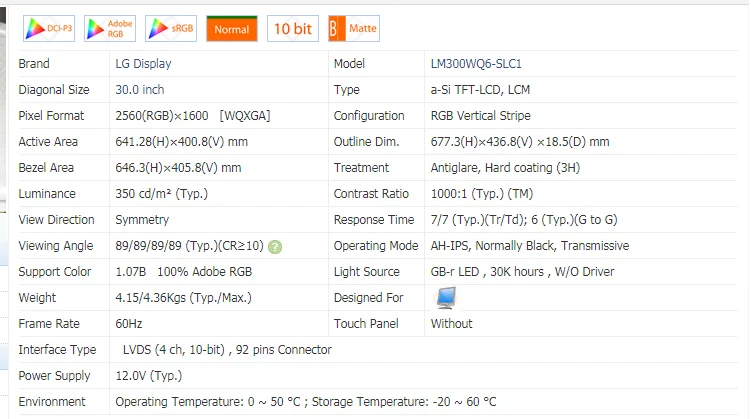Click the AH-IPS, Normally Black operating mode value
Image resolution: width=751 pixels, height=419 pixels.
(530, 246)
